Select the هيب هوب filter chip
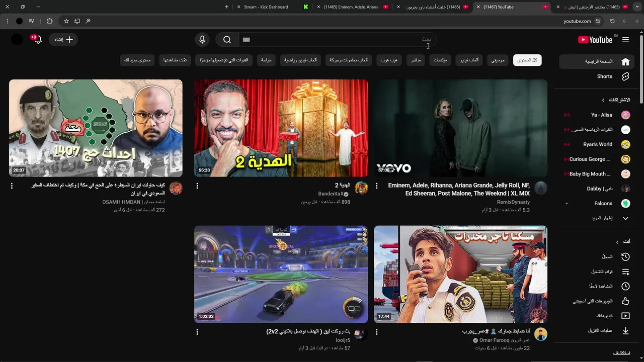The height and width of the screenshot is (362, 644). [x=388, y=60]
